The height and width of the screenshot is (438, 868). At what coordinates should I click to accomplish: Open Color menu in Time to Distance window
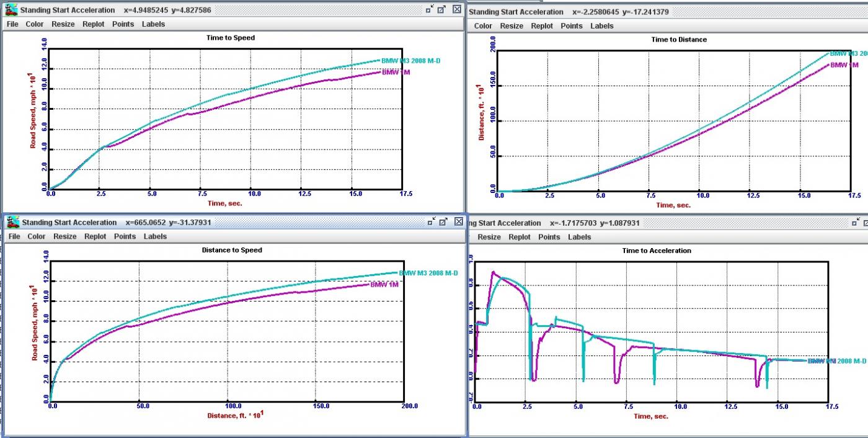(x=483, y=26)
